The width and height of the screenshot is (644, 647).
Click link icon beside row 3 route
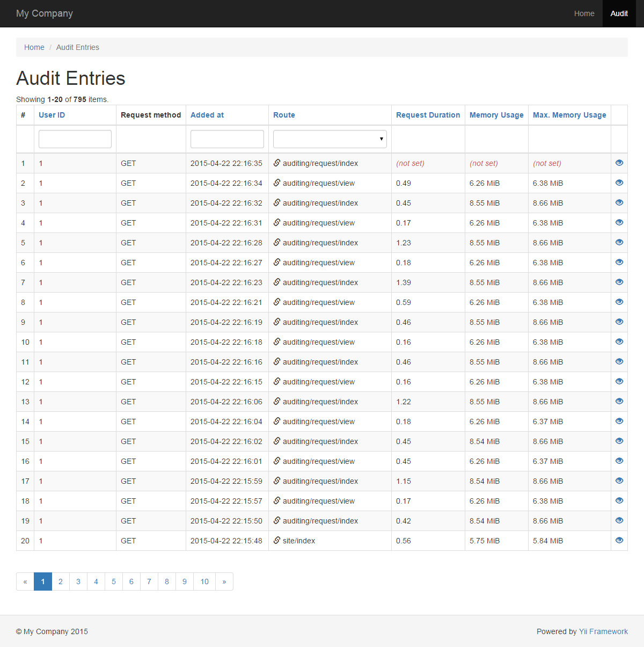[x=277, y=202]
